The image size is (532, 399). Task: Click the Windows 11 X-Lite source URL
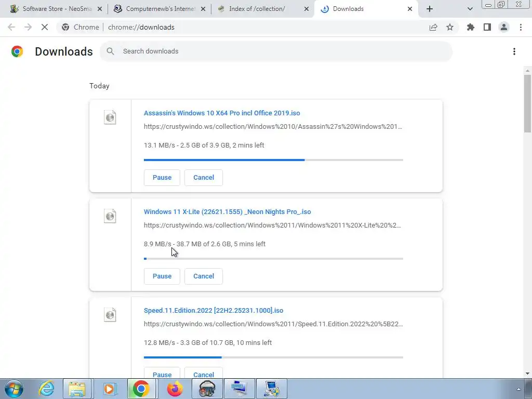[x=272, y=225]
